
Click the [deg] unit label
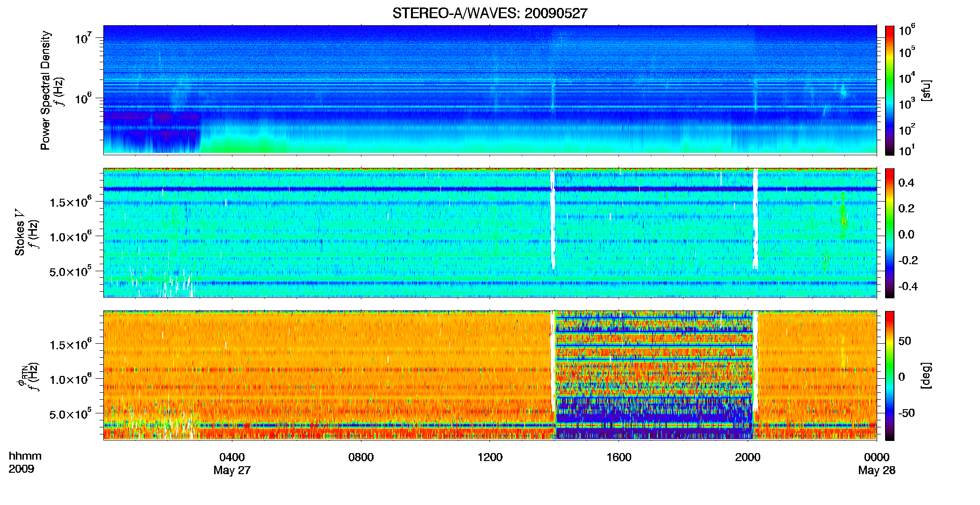click(926, 375)
